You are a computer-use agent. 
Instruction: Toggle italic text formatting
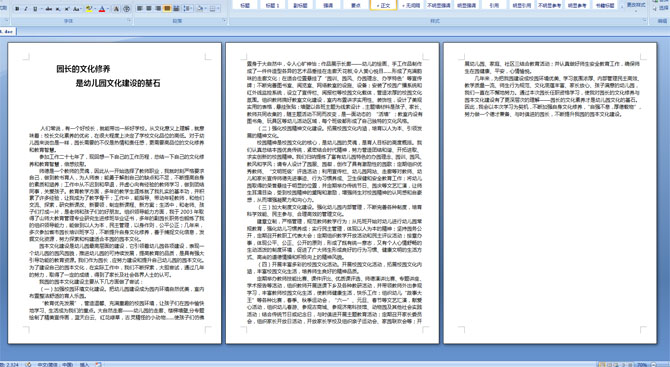coord(26,9)
